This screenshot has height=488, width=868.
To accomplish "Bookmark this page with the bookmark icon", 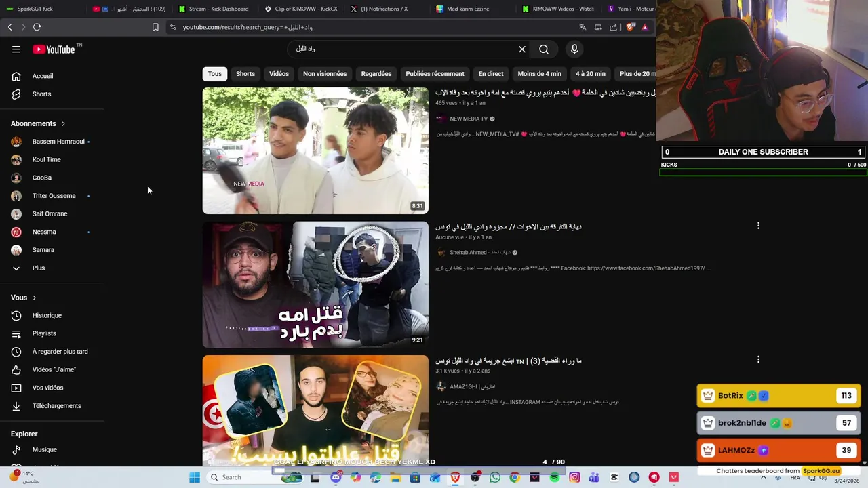I will tap(155, 27).
